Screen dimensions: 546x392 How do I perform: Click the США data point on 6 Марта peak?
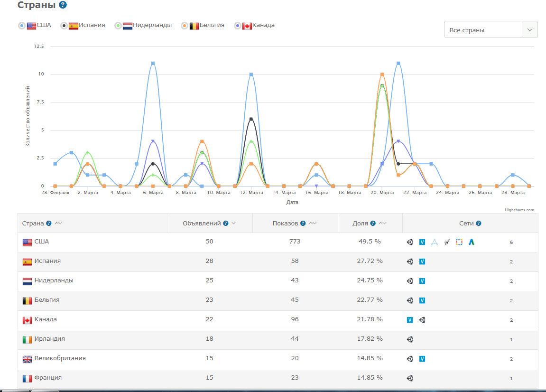click(x=153, y=63)
